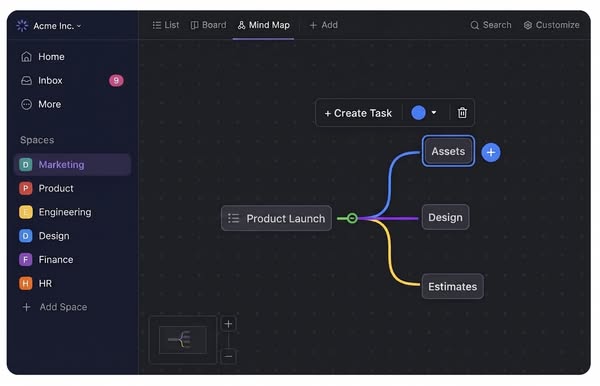600x386 pixels.
Task: Select the Finance space
Action: (x=46, y=260)
